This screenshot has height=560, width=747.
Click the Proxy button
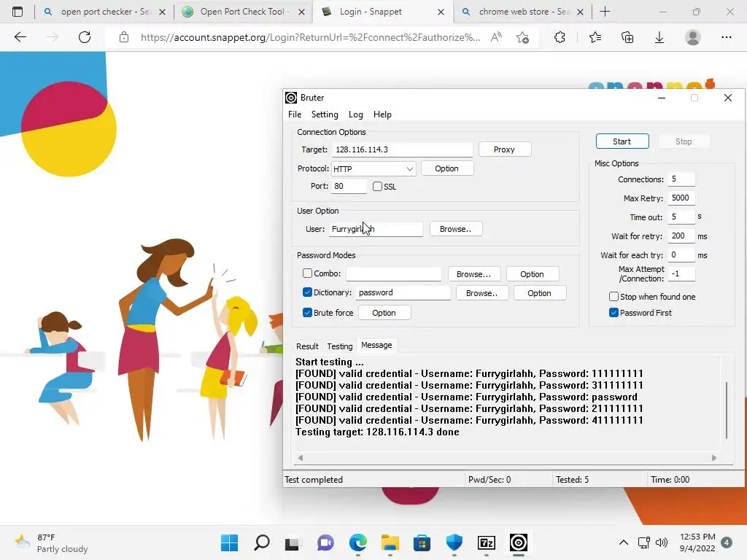(505, 149)
